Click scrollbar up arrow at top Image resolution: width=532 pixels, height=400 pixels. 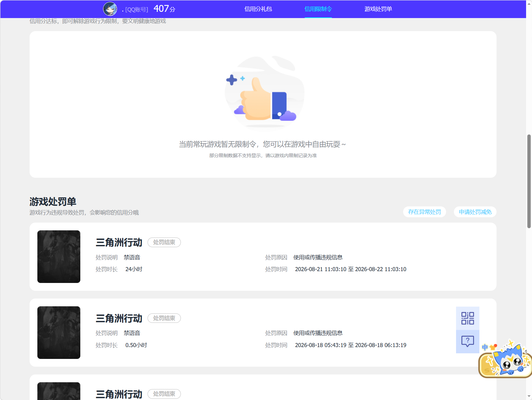[x=529, y=3]
